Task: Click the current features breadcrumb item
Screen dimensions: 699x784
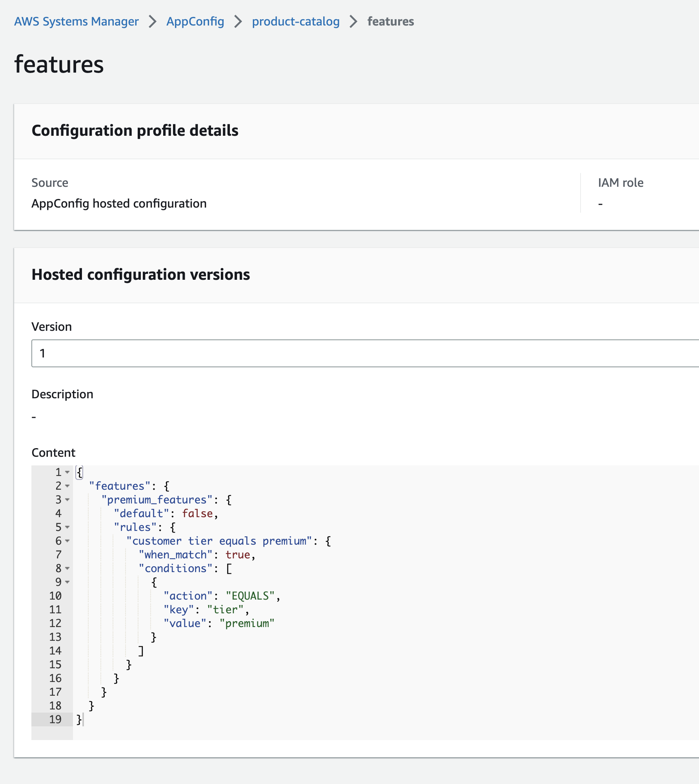Action: click(x=390, y=21)
